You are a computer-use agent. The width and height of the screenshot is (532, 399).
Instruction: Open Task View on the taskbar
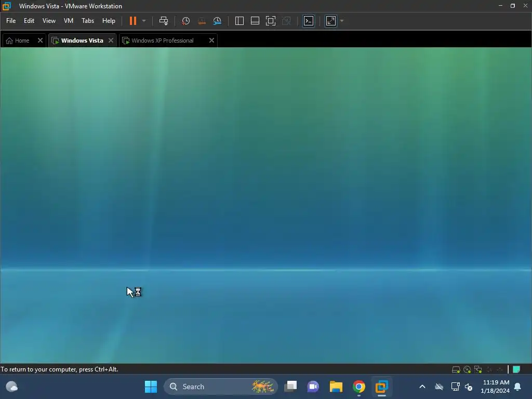coord(290,387)
